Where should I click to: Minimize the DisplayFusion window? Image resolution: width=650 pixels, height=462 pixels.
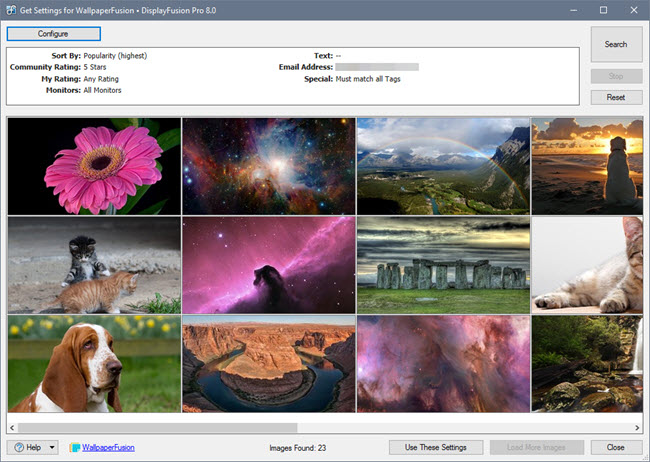click(574, 10)
